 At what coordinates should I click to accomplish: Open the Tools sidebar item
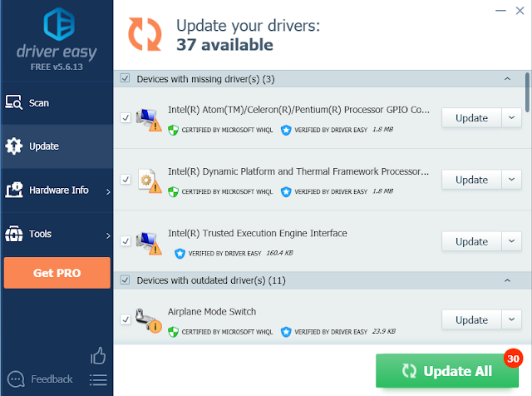coord(57,234)
